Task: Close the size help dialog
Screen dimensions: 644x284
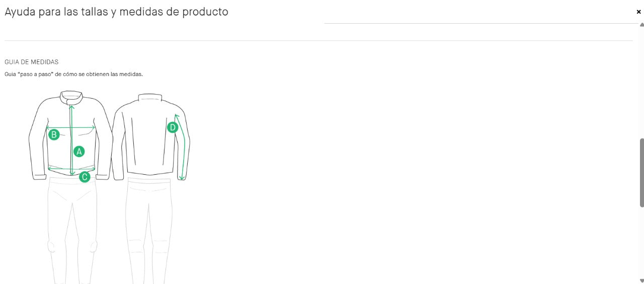Action: pos(638,12)
